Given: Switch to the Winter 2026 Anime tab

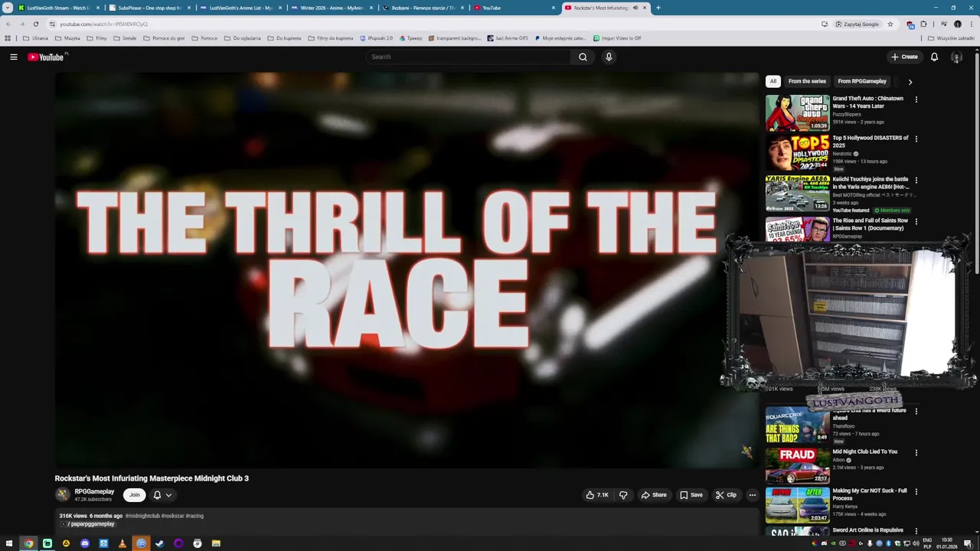Looking at the screenshot, I should 332,8.
